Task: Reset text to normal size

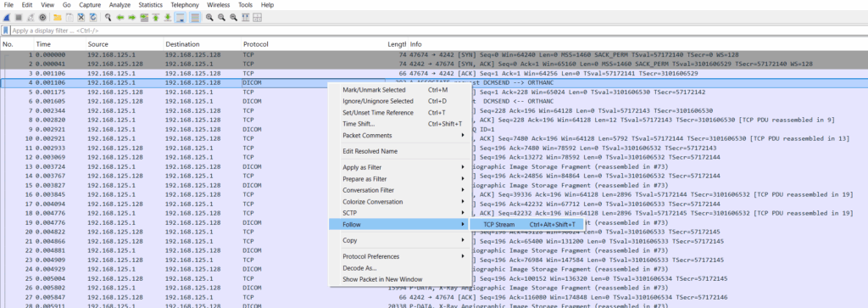Action: click(x=234, y=18)
